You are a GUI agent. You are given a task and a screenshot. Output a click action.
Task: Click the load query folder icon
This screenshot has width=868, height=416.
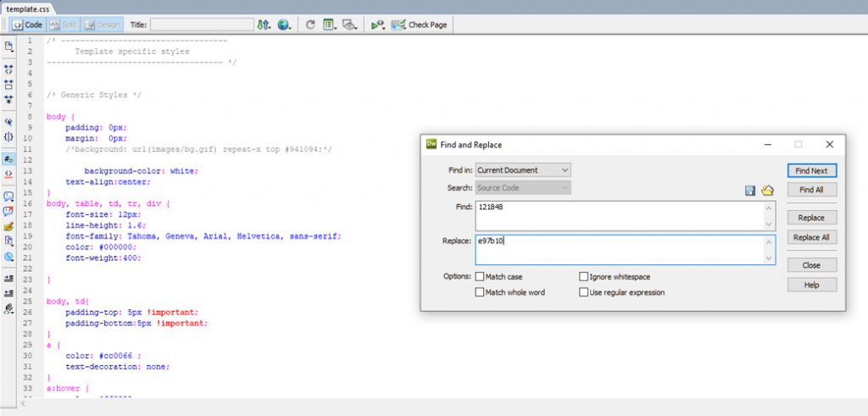(x=768, y=191)
